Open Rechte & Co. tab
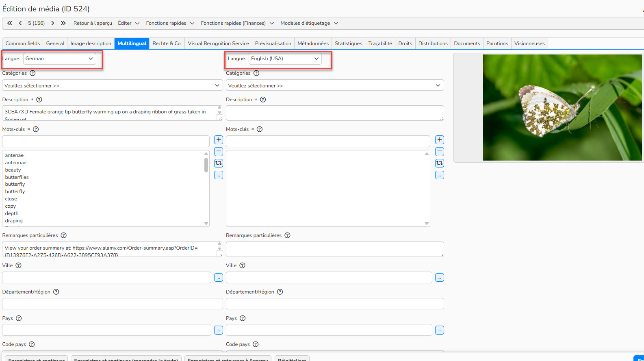The height and width of the screenshot is (361, 644). [167, 43]
